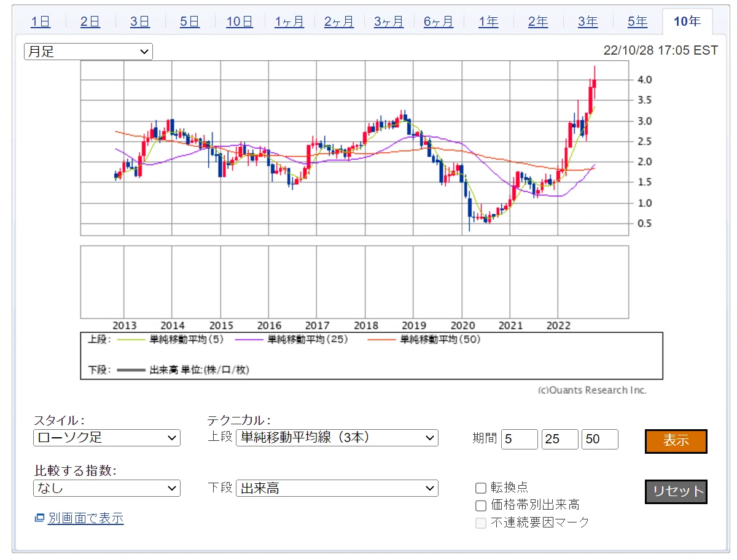Click the timestamp 22/10/28 17:05 EST
This screenshot has height=560, width=737.
pyautogui.click(x=661, y=50)
